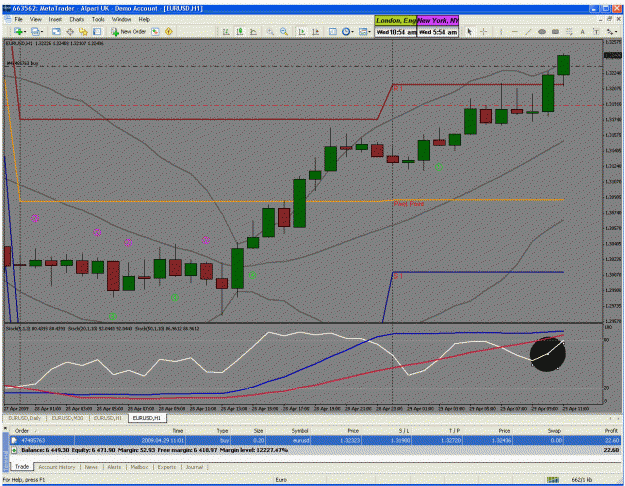Select the Text Label 'T' tool
The width and height of the screenshot is (625, 486).
[596, 32]
